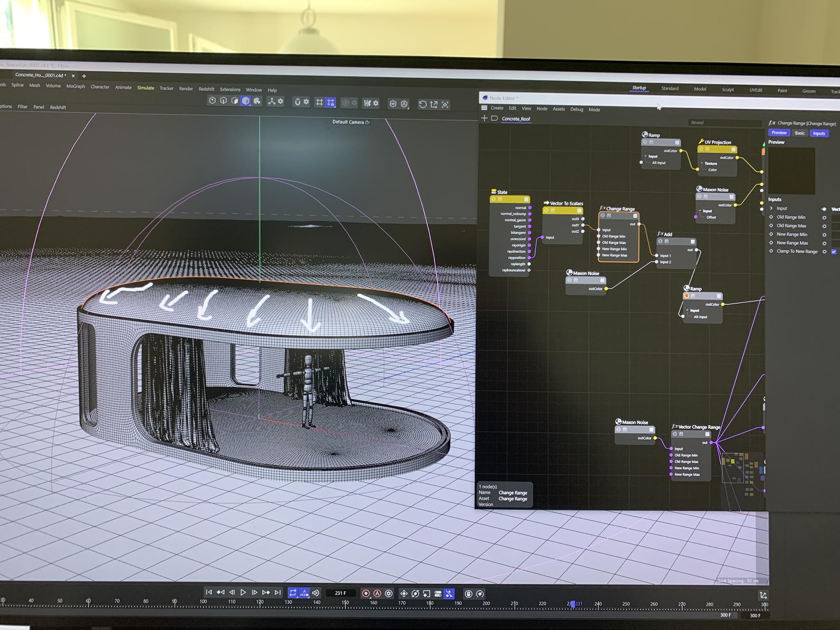The image size is (840, 630).
Task: Click the Record Active Objects keyframe button
Action: pyautogui.click(x=366, y=593)
